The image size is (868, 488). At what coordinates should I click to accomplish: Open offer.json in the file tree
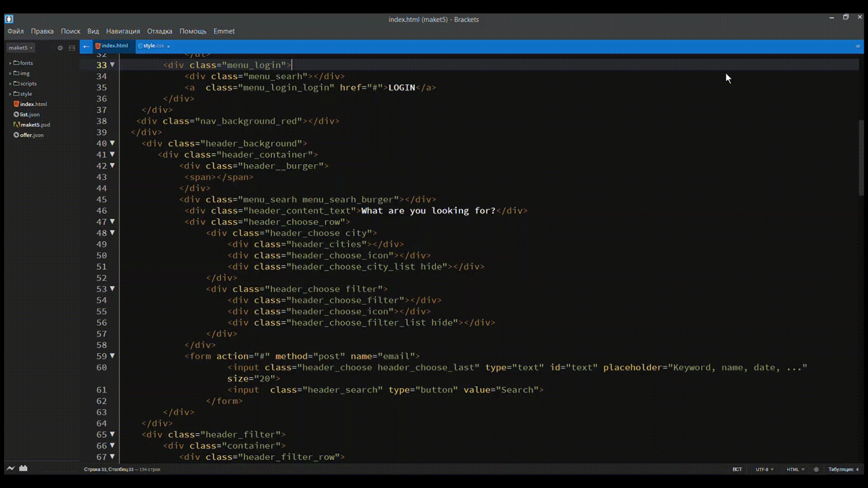pos(32,135)
